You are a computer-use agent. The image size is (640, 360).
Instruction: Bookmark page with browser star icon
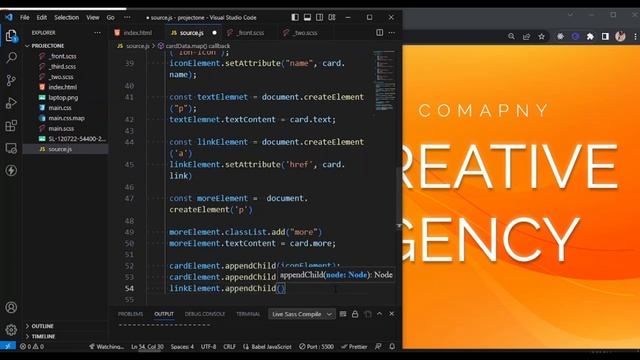[542, 36]
